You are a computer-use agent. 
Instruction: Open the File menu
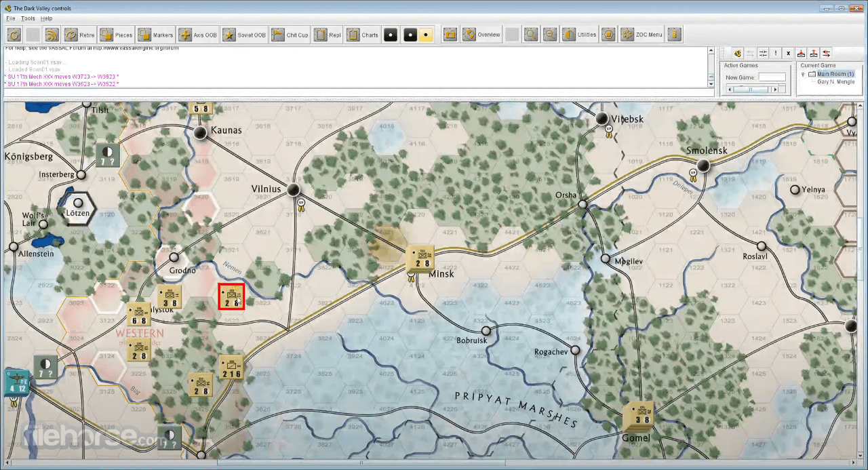(x=11, y=18)
